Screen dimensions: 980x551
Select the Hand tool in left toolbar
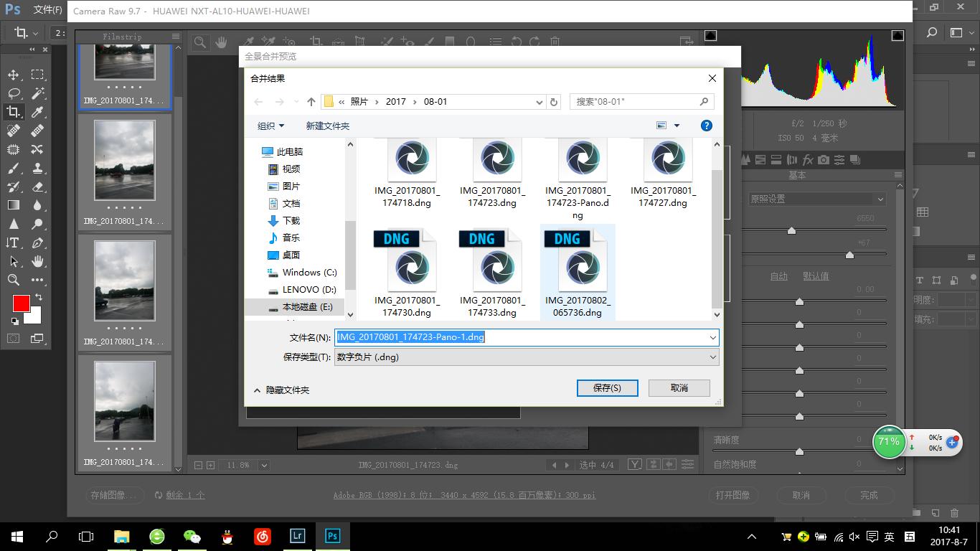click(x=37, y=261)
